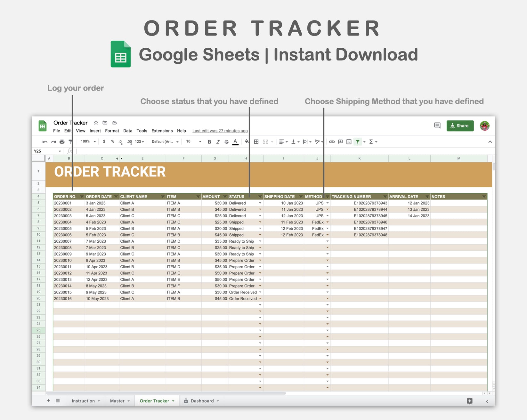Open the Print icon
The height and width of the screenshot is (420, 527).
click(62, 141)
